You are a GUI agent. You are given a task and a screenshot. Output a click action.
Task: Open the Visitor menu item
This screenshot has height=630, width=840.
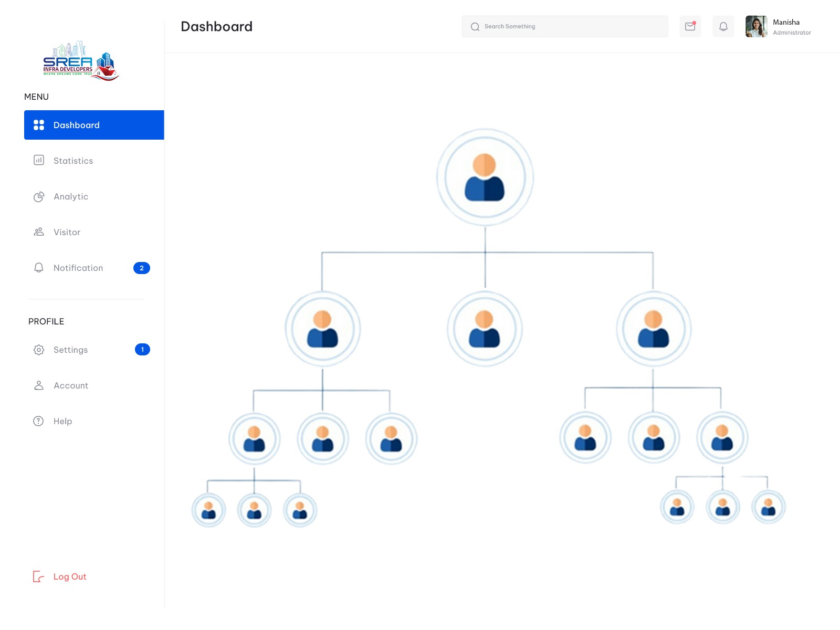(67, 232)
